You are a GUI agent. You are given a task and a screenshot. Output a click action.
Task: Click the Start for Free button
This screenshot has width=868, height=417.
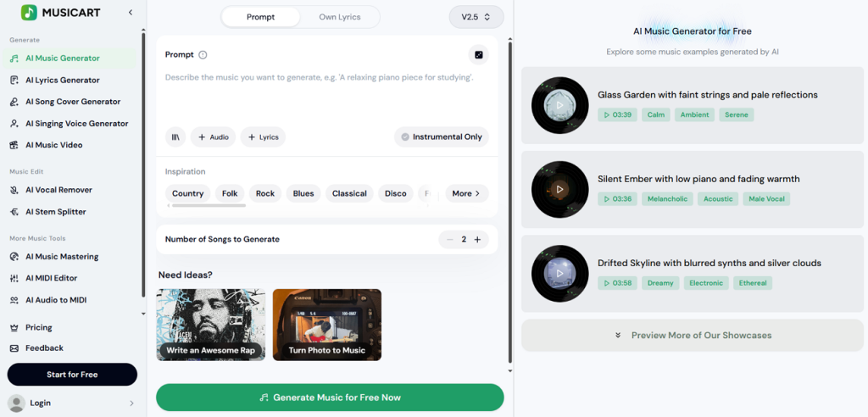[72, 375]
